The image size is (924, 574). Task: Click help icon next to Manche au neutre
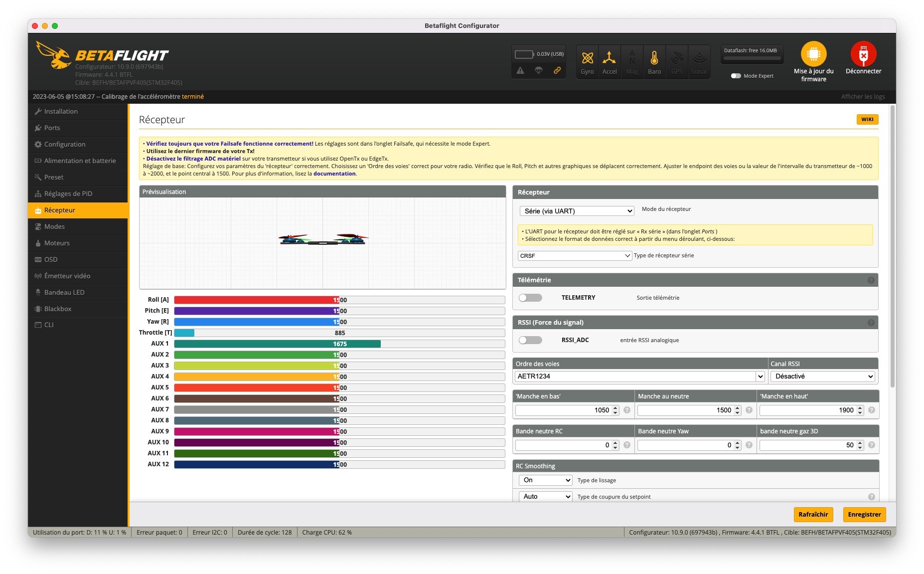(749, 410)
